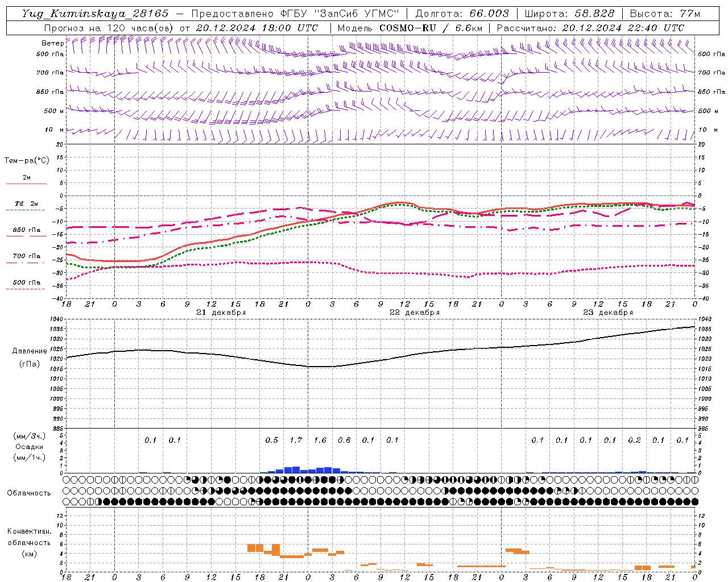Click the 850 гПа temperature legend label

[x=26, y=230]
